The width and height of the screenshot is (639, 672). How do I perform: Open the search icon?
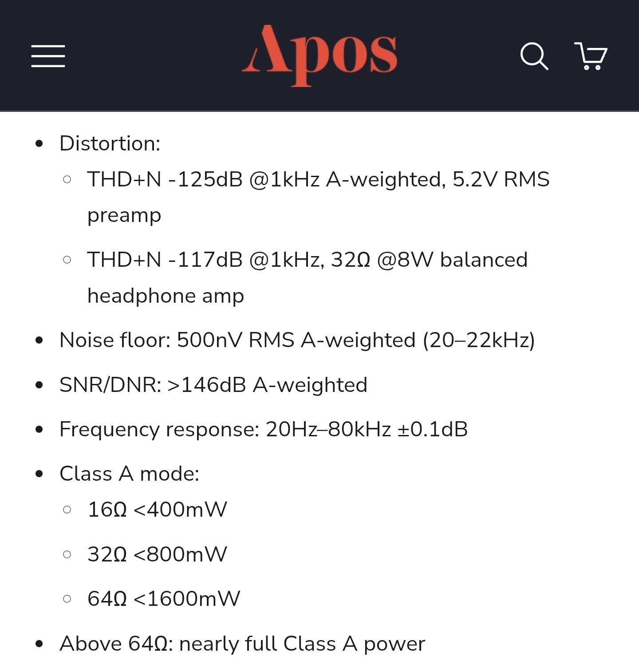(534, 56)
